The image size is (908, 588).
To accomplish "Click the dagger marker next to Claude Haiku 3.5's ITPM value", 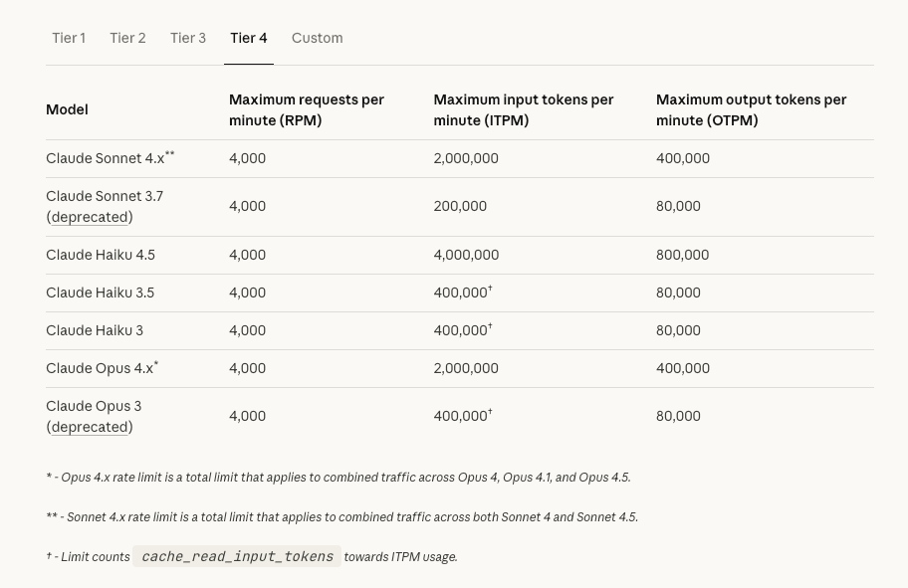I will [489, 288].
